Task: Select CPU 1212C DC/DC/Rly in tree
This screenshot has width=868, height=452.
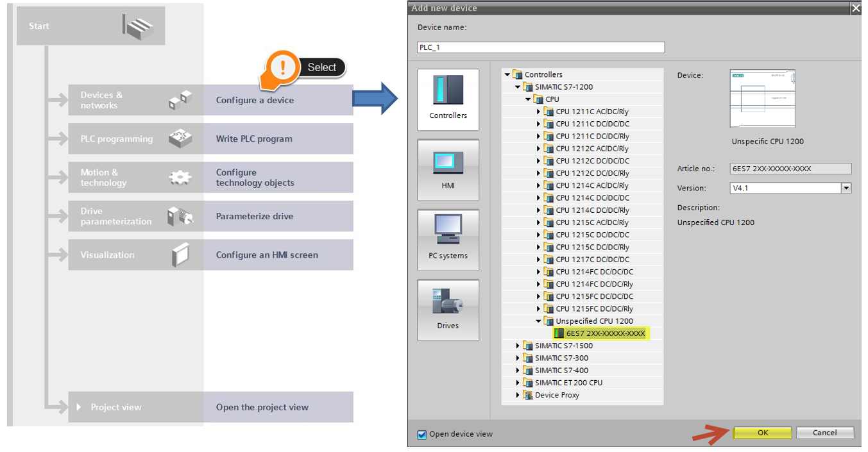Action: click(x=592, y=173)
